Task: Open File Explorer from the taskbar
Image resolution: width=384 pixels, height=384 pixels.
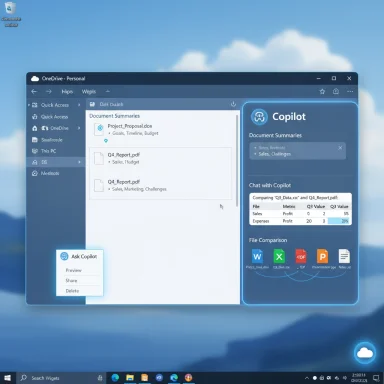Action: [130, 378]
